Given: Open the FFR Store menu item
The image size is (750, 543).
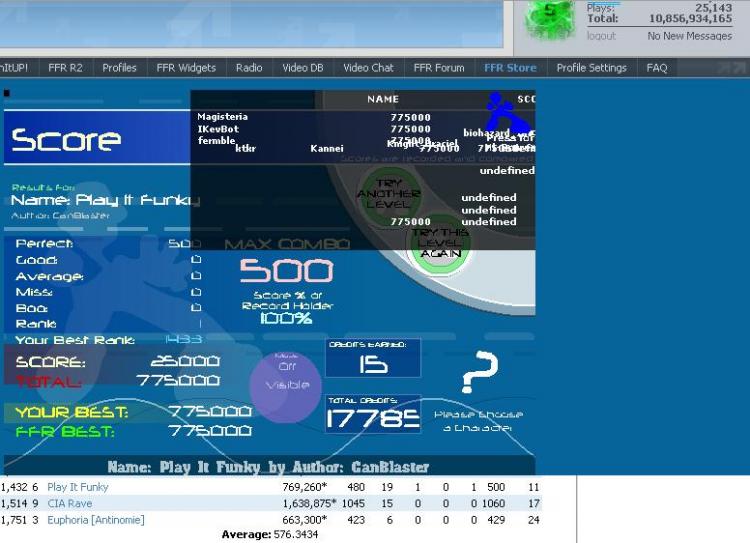Looking at the screenshot, I should (510, 68).
